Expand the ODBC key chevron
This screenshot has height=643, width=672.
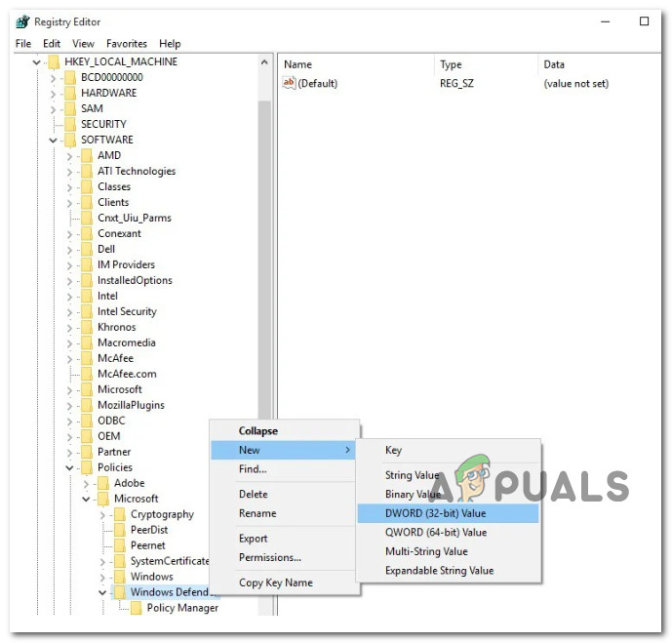click(x=69, y=422)
